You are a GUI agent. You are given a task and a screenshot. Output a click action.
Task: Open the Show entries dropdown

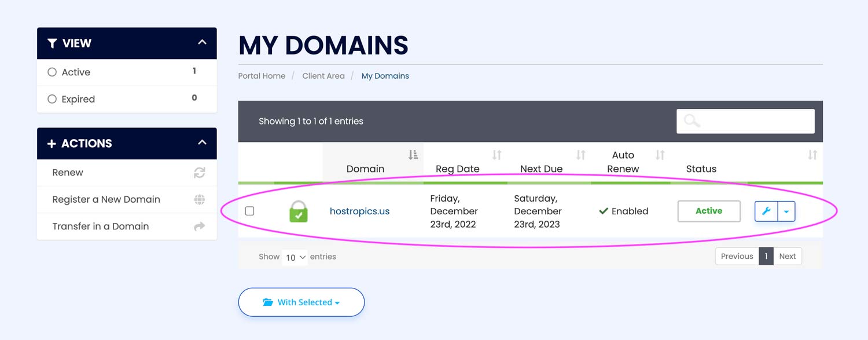click(x=295, y=257)
